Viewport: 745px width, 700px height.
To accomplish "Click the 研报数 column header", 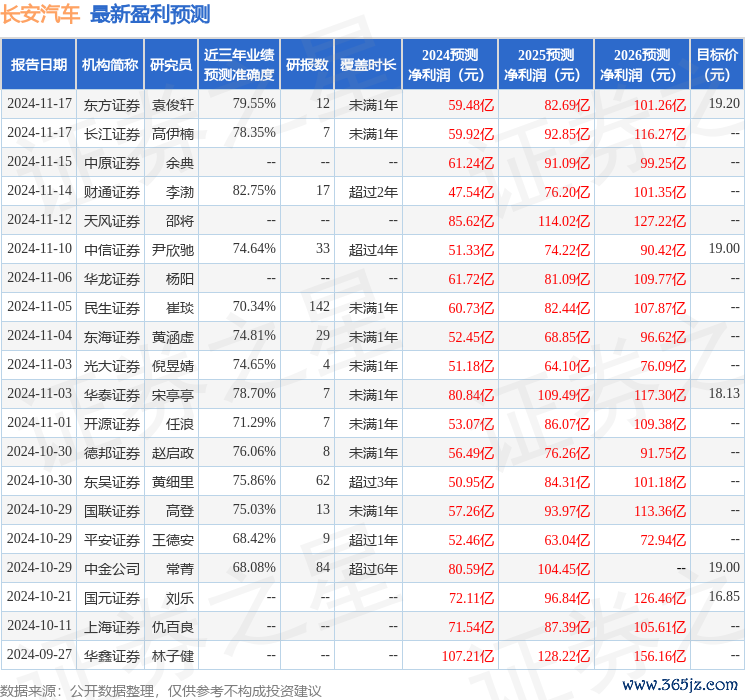I will pos(307,65).
